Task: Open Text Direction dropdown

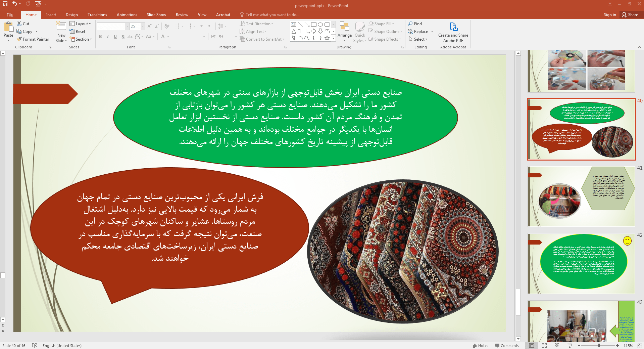Action: [256, 24]
